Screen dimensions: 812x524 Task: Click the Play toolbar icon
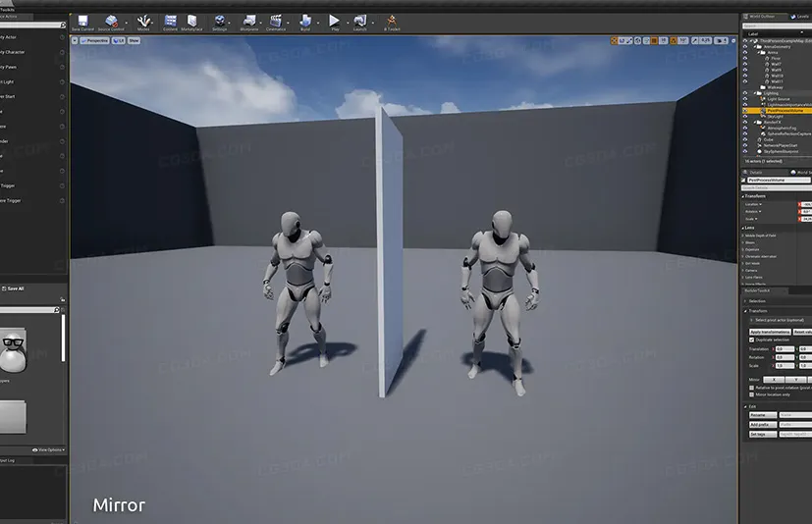(335, 23)
